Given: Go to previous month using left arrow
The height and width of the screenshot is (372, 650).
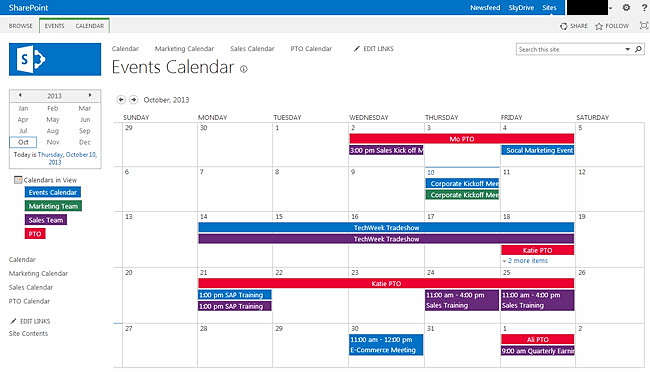Looking at the screenshot, I should pos(121,100).
